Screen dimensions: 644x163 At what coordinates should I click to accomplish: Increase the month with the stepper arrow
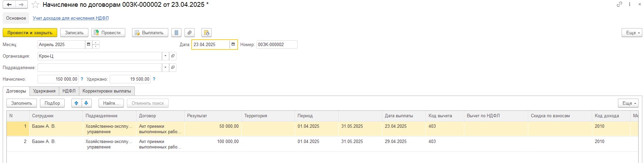click(x=96, y=43)
